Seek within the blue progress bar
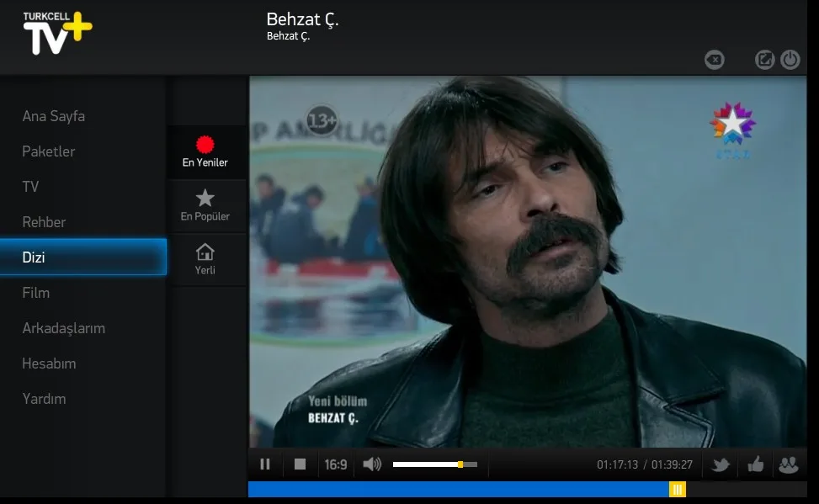This screenshot has width=819, height=504. click(459, 490)
